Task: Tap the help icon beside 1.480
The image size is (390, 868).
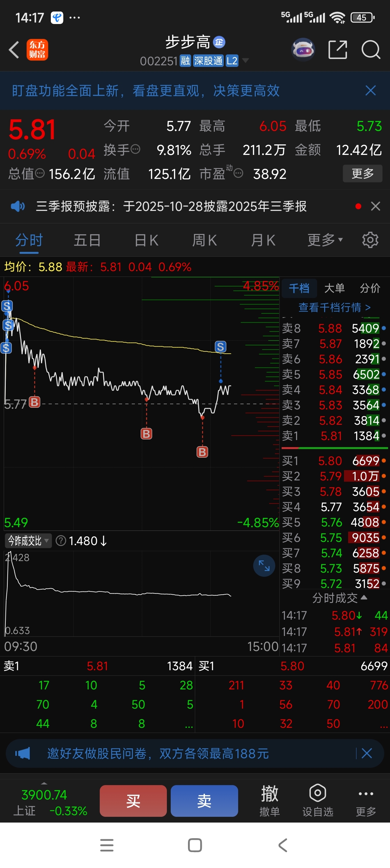Action: pyautogui.click(x=60, y=541)
